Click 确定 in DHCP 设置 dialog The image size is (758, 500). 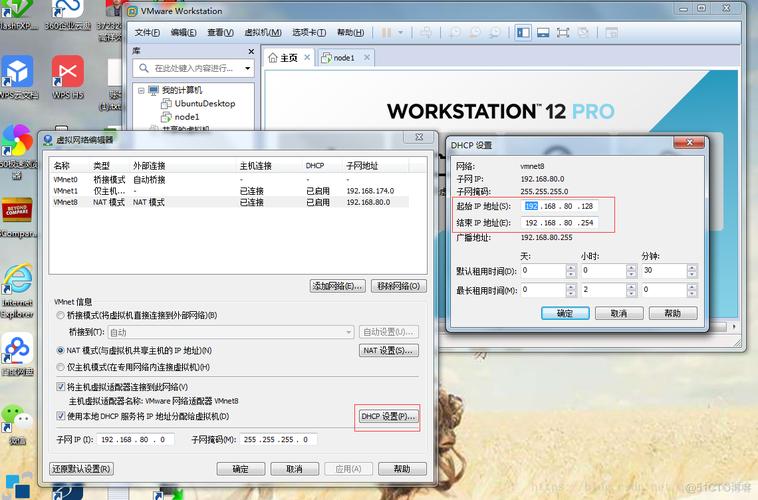click(x=565, y=313)
